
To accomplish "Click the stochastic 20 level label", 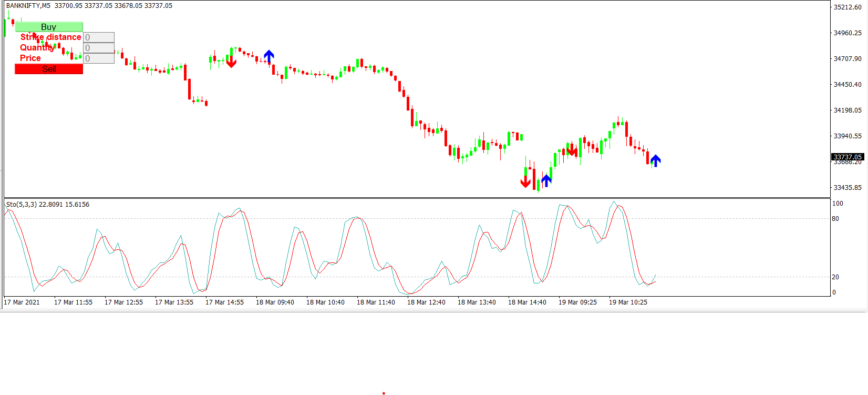I will [835, 277].
